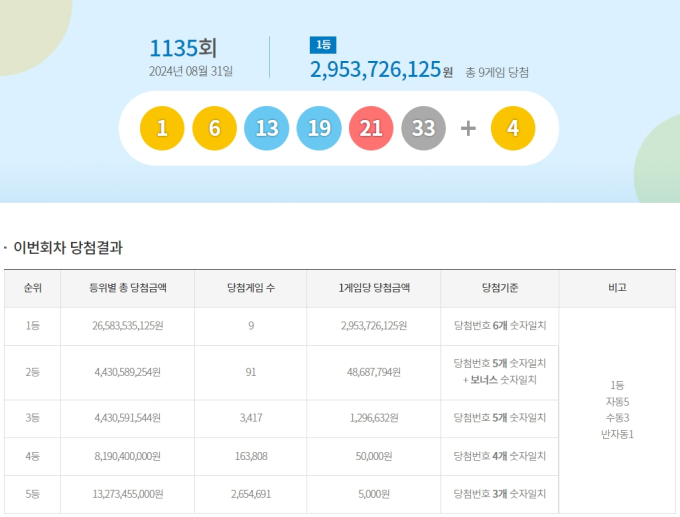Click the 이번회차 당첨결과 section heading

(x=68, y=248)
